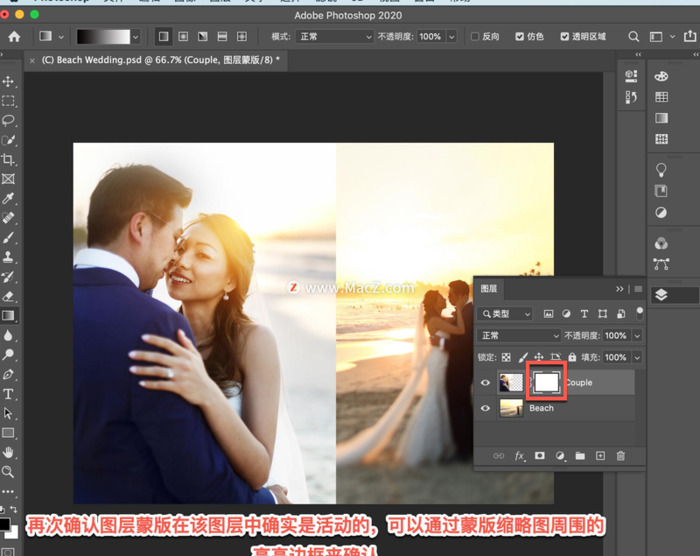The image size is (700, 556).
Task: Toggle lock image pixels brush icon
Action: coord(523,357)
